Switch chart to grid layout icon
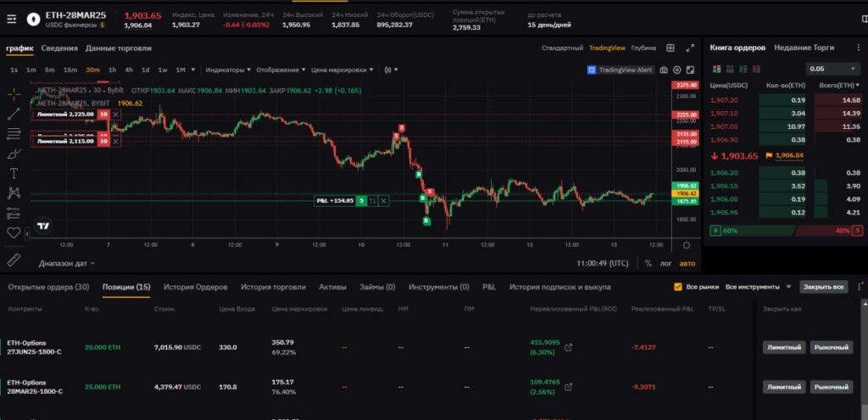This screenshot has width=868, height=420. 670,48
